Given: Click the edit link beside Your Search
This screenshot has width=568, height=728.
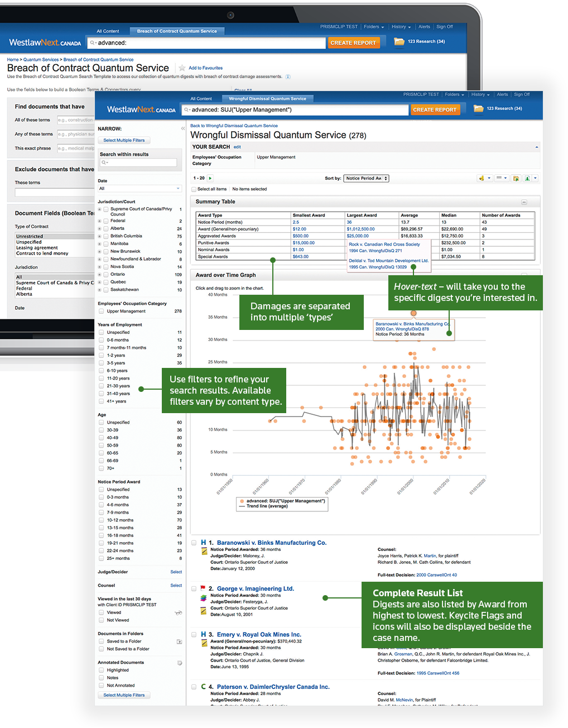Looking at the screenshot, I should (237, 147).
